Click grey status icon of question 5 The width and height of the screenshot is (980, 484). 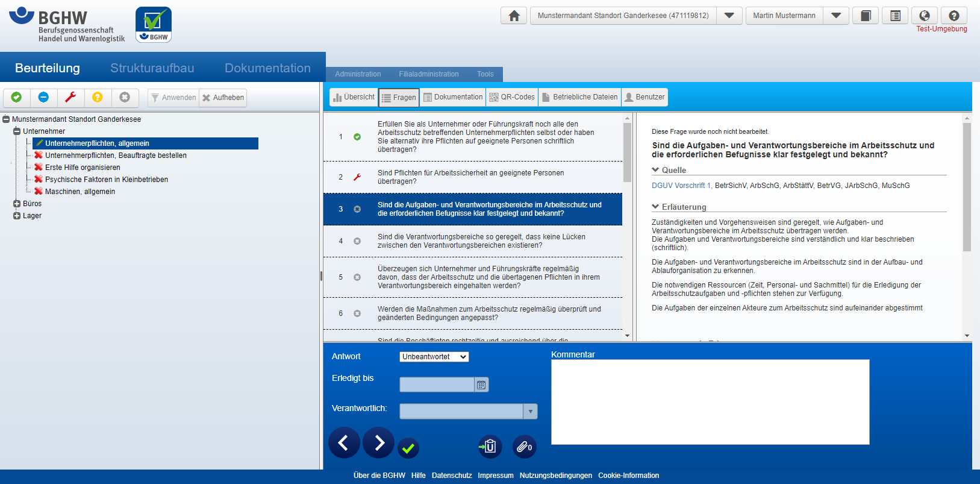pyautogui.click(x=357, y=277)
